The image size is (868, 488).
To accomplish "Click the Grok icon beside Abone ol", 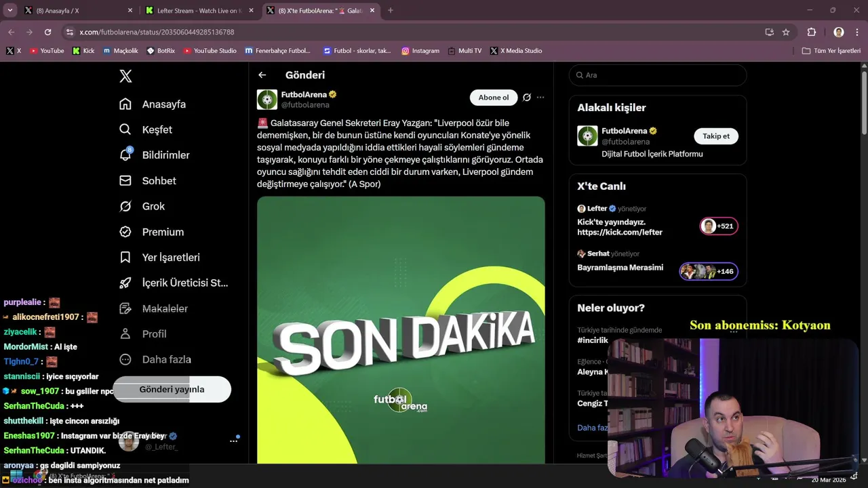I will (x=527, y=98).
